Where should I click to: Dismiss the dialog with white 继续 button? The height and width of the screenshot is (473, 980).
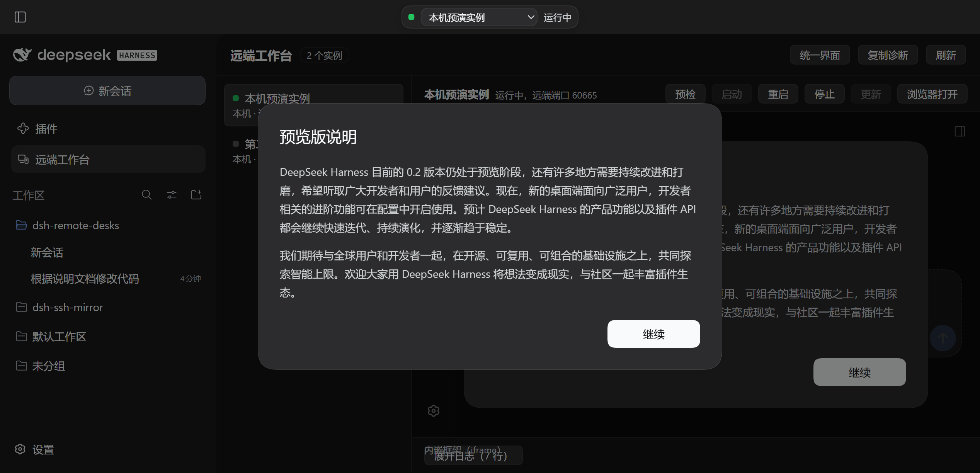(653, 334)
